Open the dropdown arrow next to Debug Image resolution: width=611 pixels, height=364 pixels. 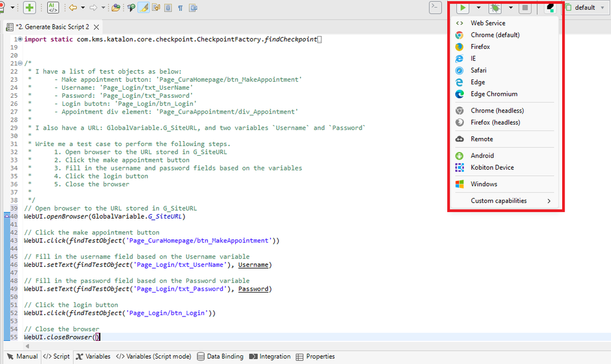(x=510, y=8)
